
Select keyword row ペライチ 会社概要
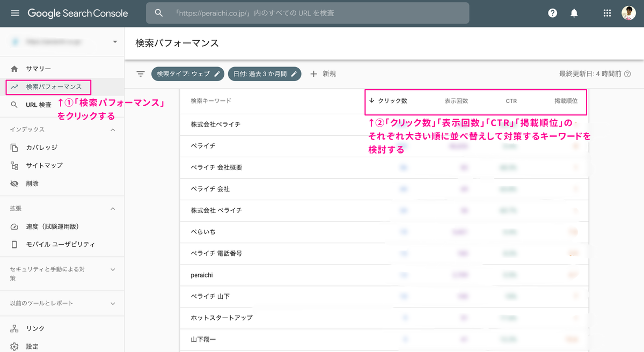coord(384,167)
